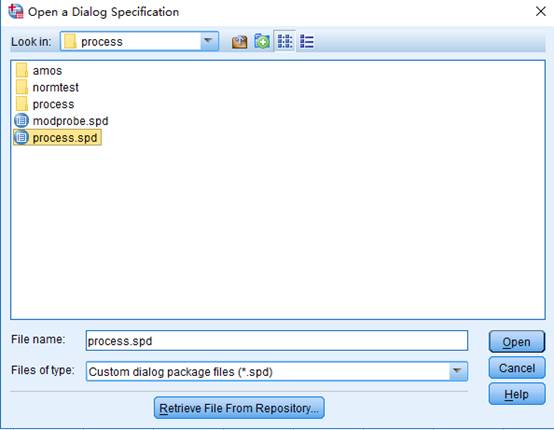Create a new folder using toolbar icon

pos(262,42)
